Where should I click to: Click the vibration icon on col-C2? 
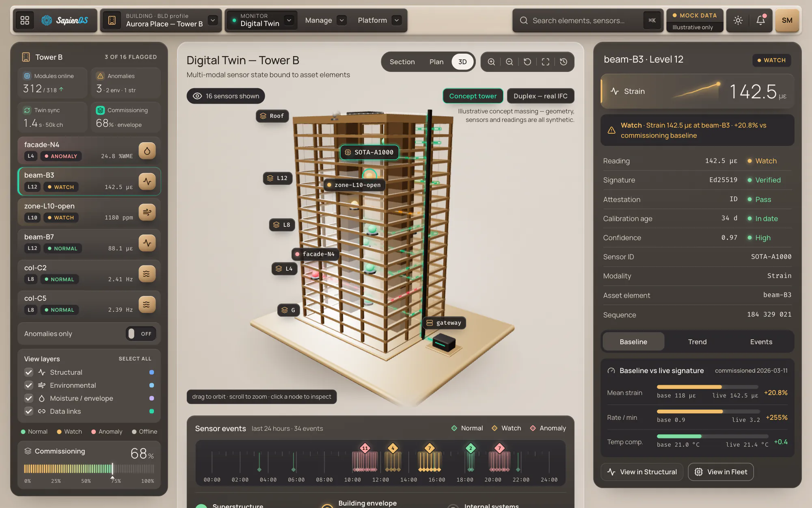point(147,274)
